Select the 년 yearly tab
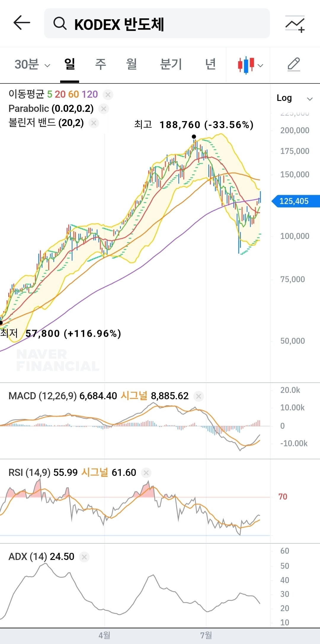 tap(210, 64)
